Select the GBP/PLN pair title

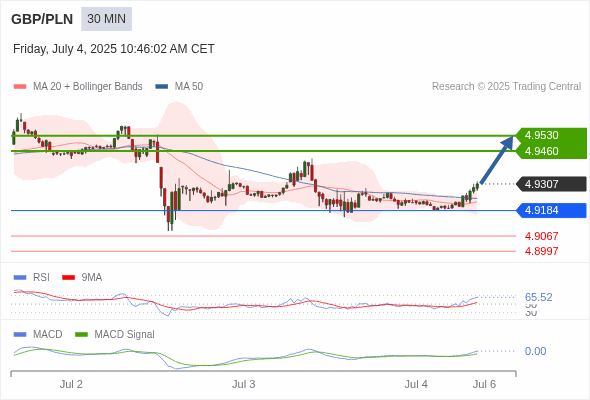(x=42, y=19)
